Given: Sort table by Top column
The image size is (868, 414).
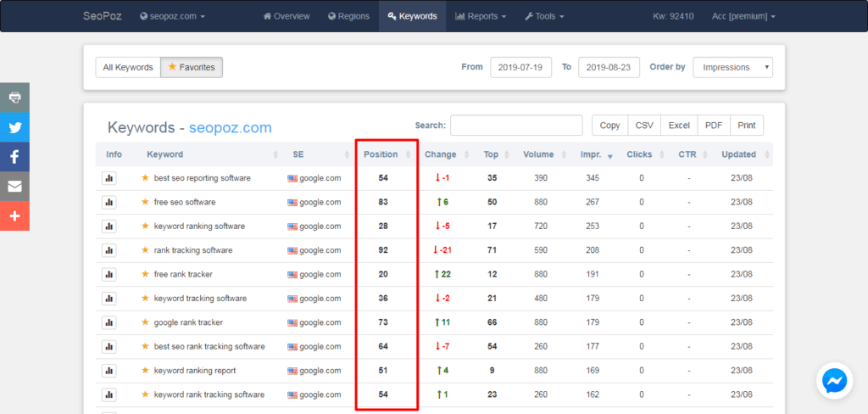Looking at the screenshot, I should click(x=495, y=154).
